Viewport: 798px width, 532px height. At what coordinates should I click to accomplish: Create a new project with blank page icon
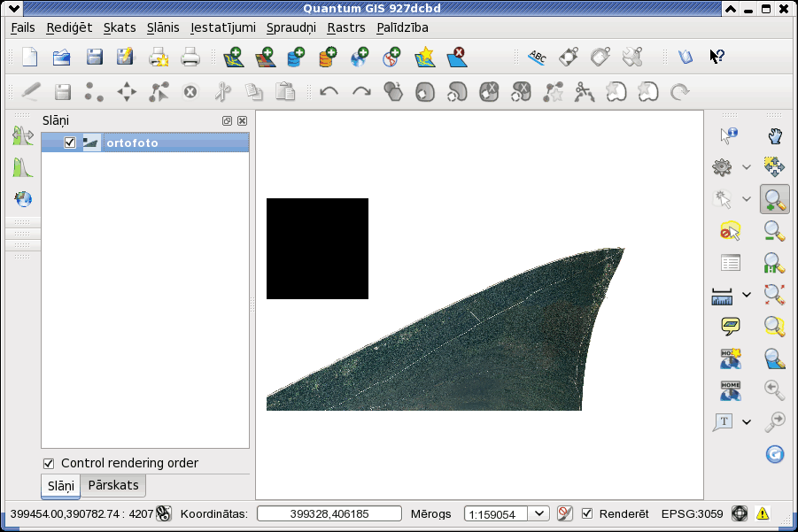tap(29, 57)
